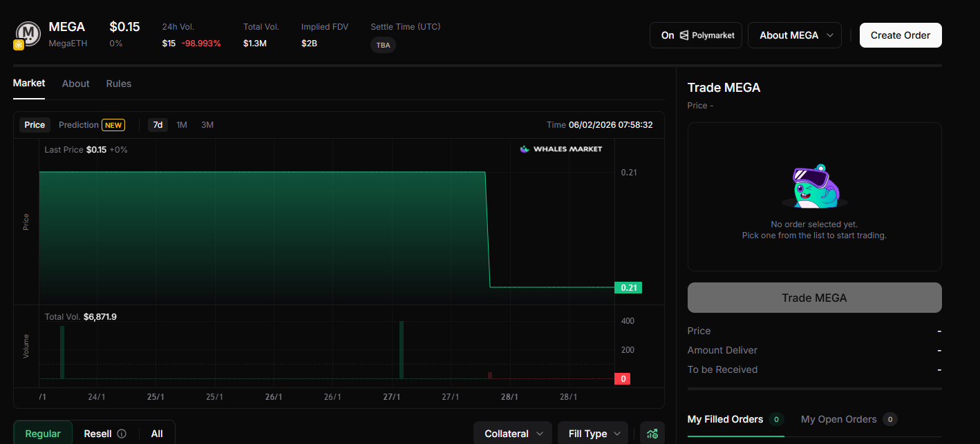Click the whale mascot illustration
Viewport: 980px width, 444px height.
(813, 186)
